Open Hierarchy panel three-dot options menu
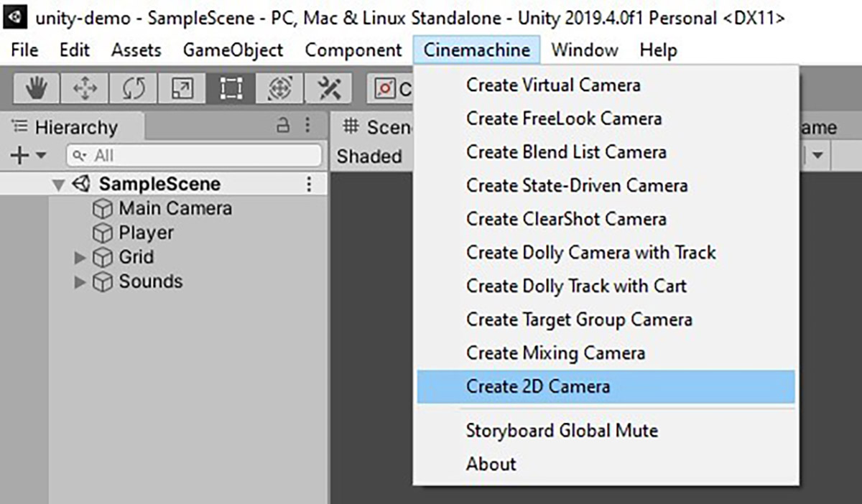Image resolution: width=862 pixels, height=504 pixels. pos(308,126)
